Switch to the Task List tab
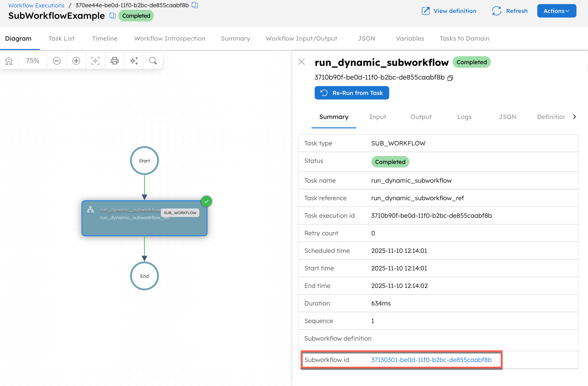 pos(61,38)
